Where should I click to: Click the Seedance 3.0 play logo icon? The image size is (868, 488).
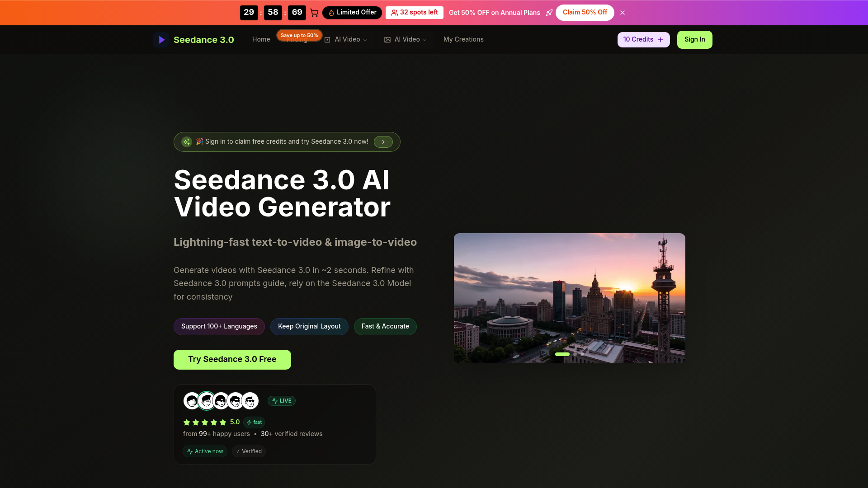pos(161,40)
